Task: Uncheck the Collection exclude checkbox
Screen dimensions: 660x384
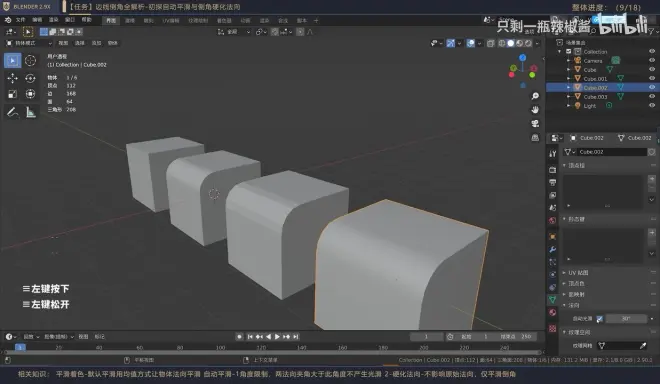Action: coord(569,51)
